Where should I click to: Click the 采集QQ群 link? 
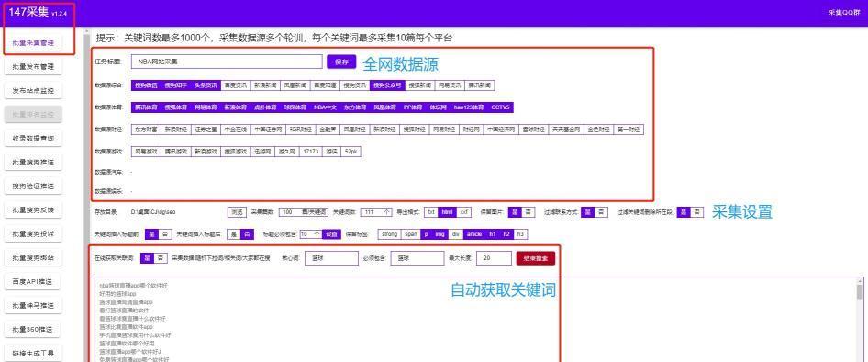[844, 12]
